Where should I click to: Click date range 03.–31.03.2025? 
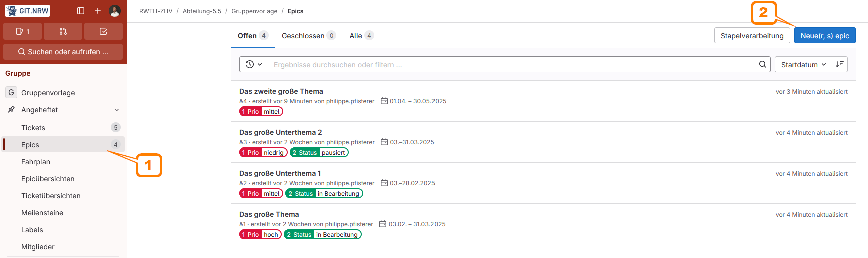pyautogui.click(x=412, y=142)
